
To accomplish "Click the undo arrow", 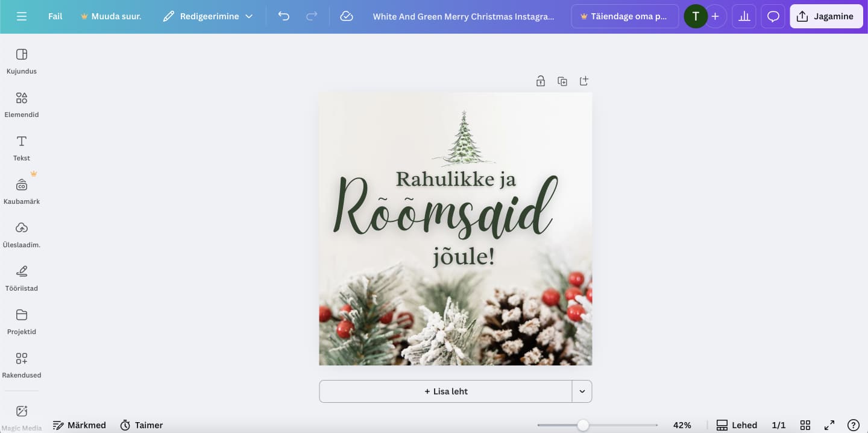I will coord(284,16).
